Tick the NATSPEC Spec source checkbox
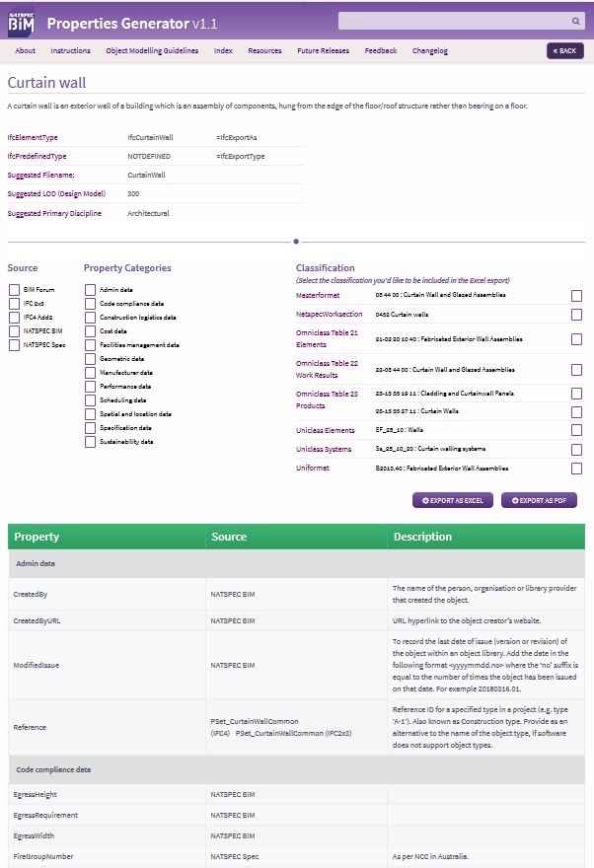Image resolution: width=594 pixels, height=868 pixels. pos(15,345)
